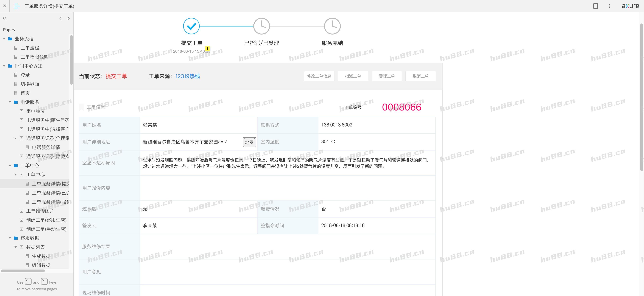Click the 提交工单 checkmark step circle
This screenshot has width=644, height=296.
click(x=191, y=26)
